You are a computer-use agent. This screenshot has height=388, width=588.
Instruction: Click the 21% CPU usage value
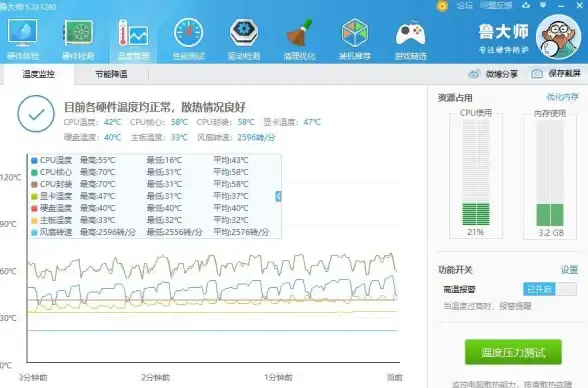coord(476,232)
